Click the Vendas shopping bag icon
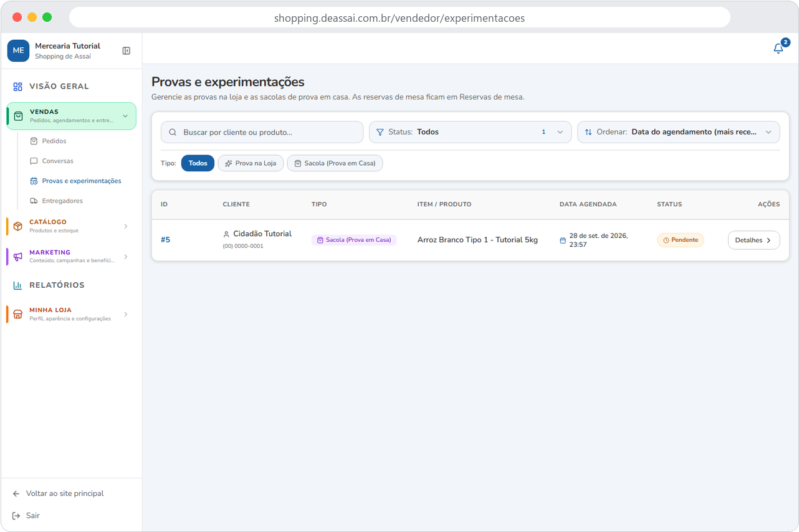This screenshot has width=799, height=532. coord(19,116)
